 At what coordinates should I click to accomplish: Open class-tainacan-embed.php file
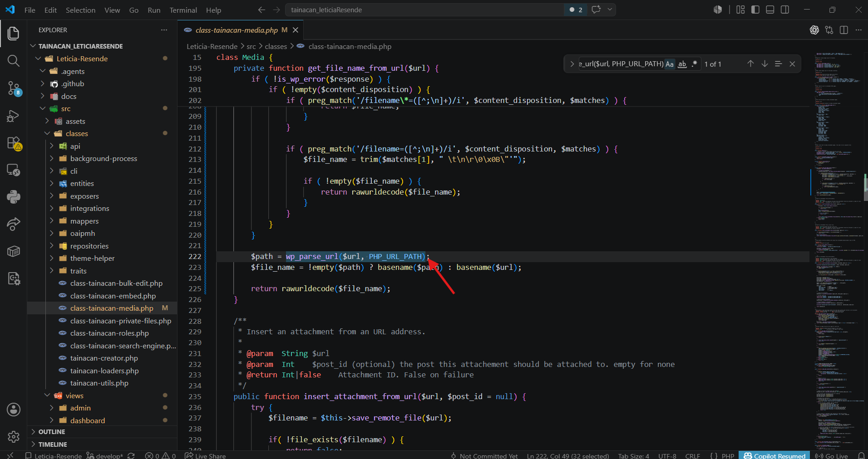[x=113, y=296]
